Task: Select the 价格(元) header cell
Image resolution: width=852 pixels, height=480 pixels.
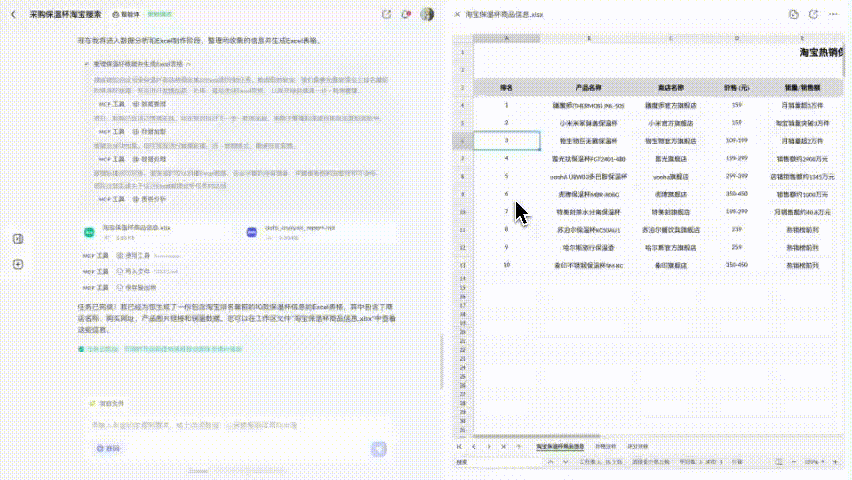Action: pyautogui.click(x=737, y=88)
